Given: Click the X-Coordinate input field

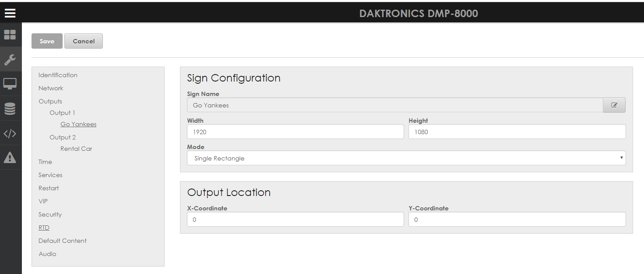Looking at the screenshot, I should (x=295, y=219).
